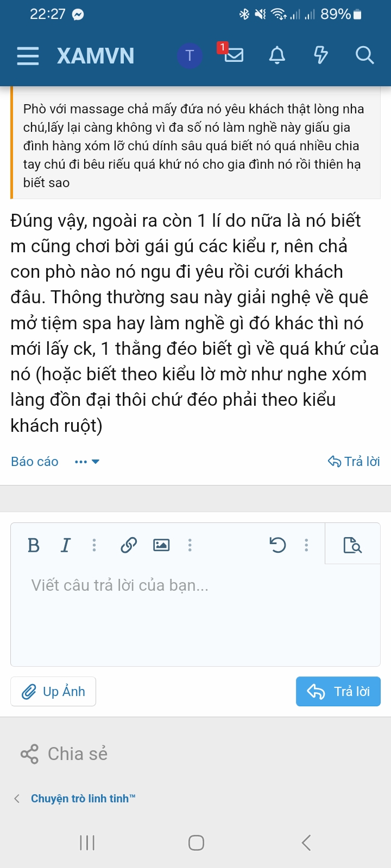
Task: Click the Trả lời link under the post
Action: point(354,462)
